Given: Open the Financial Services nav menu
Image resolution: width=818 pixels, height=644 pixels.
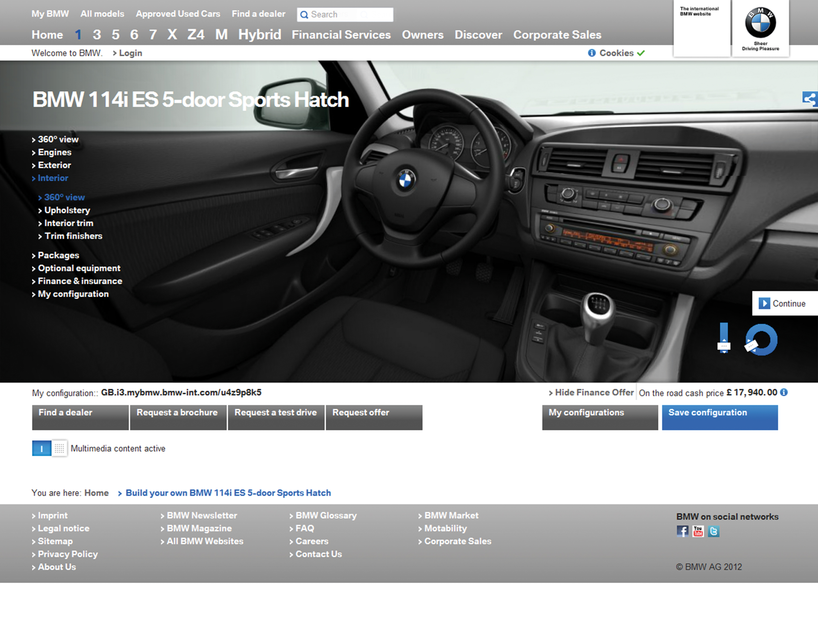Looking at the screenshot, I should 341,35.
